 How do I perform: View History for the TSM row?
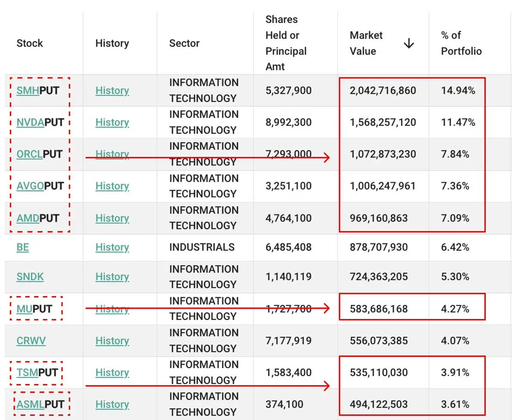point(112,373)
